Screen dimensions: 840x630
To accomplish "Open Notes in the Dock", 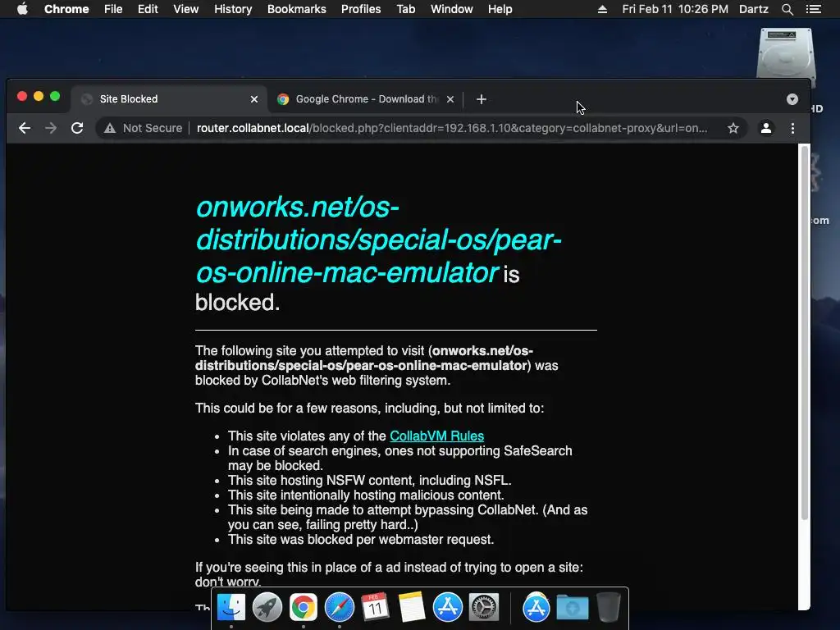I will pos(412,608).
